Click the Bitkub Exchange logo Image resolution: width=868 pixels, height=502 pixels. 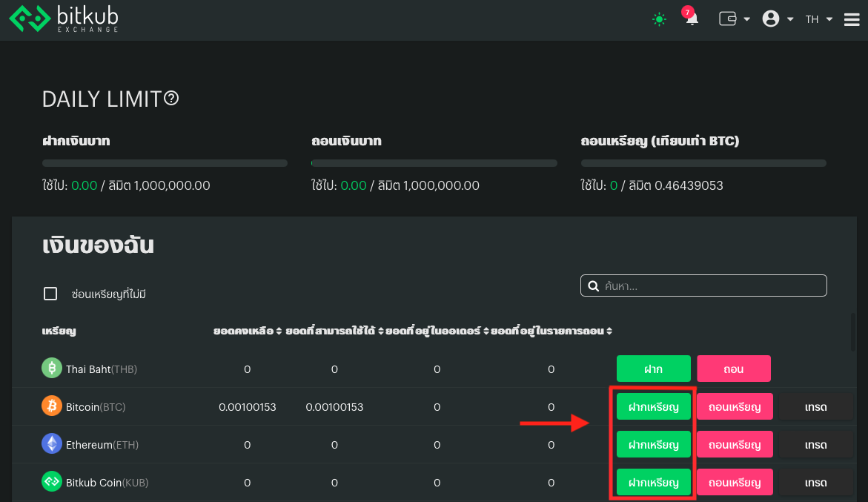click(64, 19)
